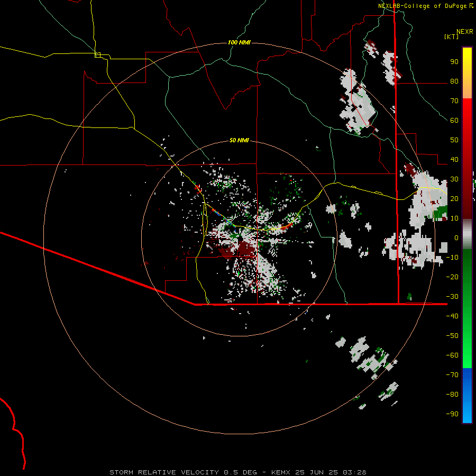Click the 70 value on the velocity scale
This screenshot has height=476, width=476.
click(454, 101)
